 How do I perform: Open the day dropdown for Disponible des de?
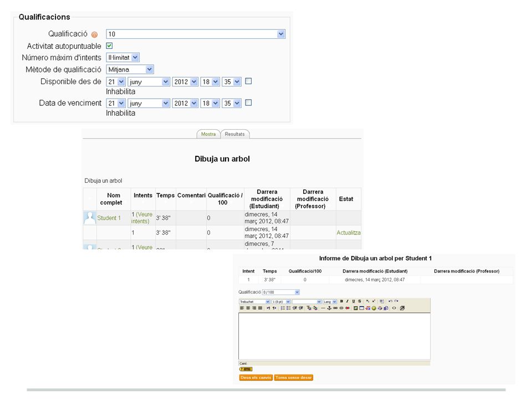[116, 82]
